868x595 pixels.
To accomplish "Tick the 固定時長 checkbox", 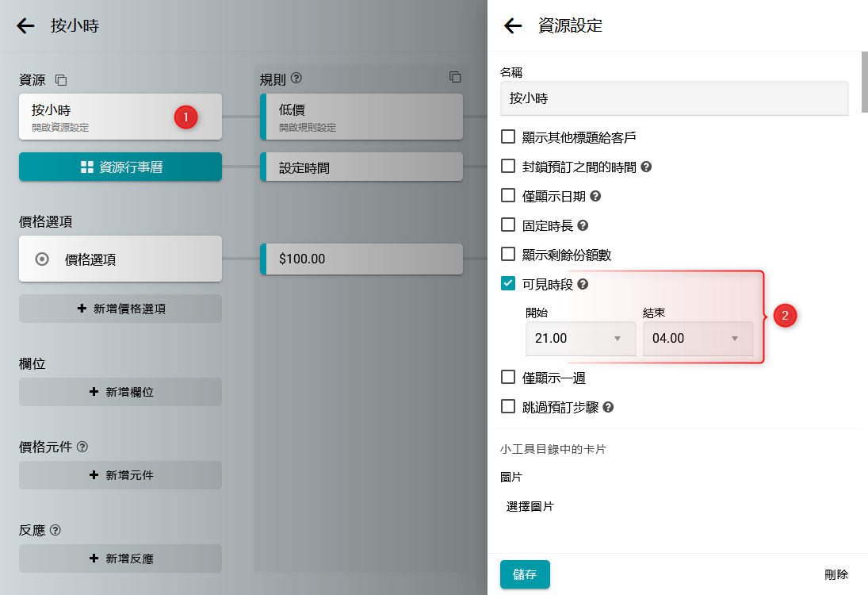I will click(x=509, y=225).
